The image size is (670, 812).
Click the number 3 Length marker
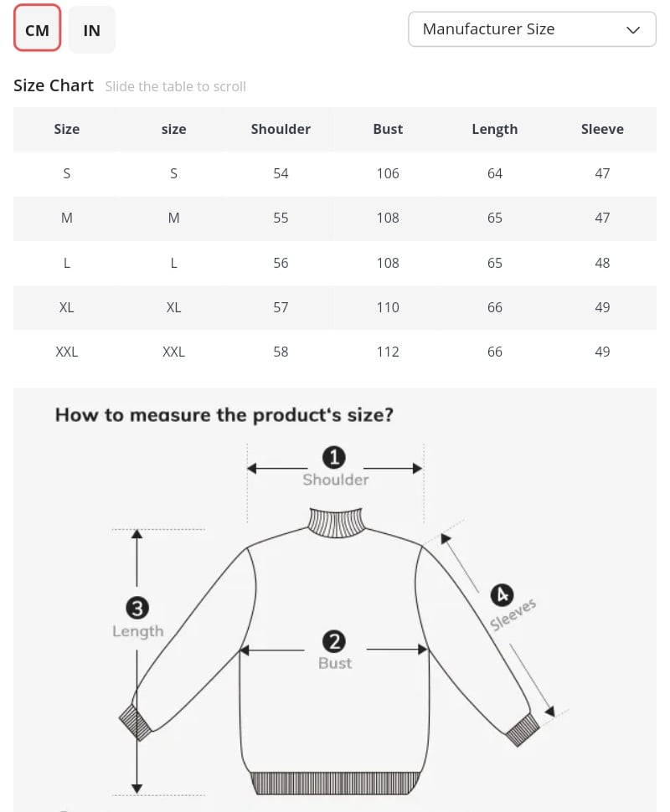pos(137,608)
